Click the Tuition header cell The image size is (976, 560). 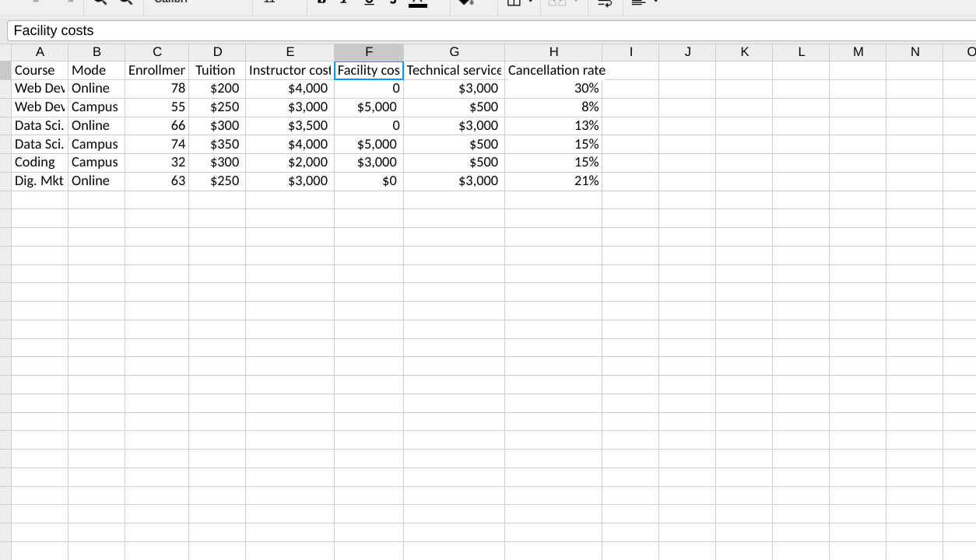(217, 70)
